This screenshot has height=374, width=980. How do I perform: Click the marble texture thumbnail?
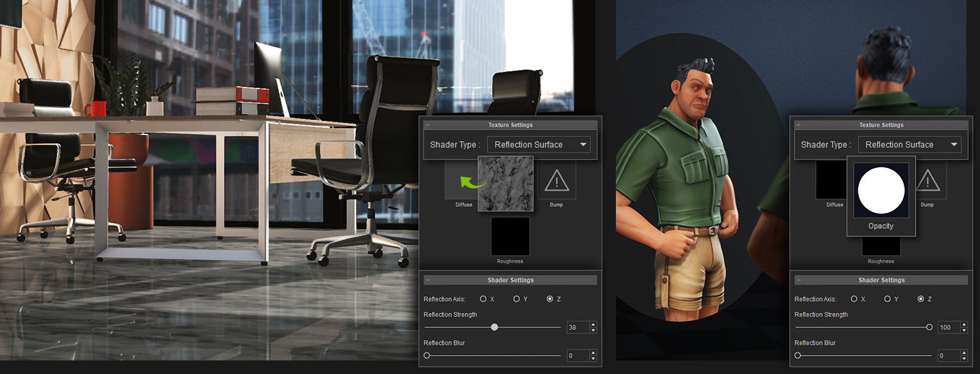point(506,183)
